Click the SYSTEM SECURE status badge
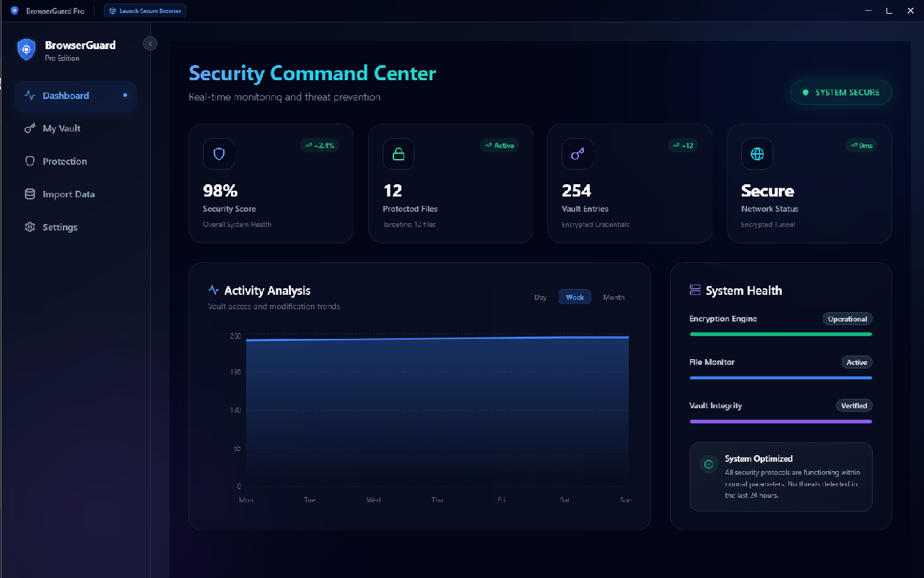Image resolution: width=924 pixels, height=578 pixels. 841,92
